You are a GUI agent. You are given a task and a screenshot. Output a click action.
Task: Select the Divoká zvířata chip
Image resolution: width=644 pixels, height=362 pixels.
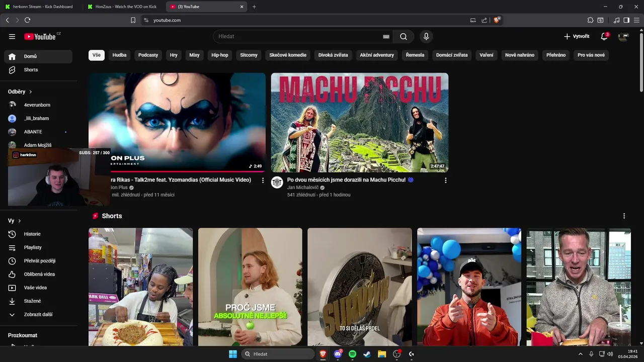click(x=333, y=55)
